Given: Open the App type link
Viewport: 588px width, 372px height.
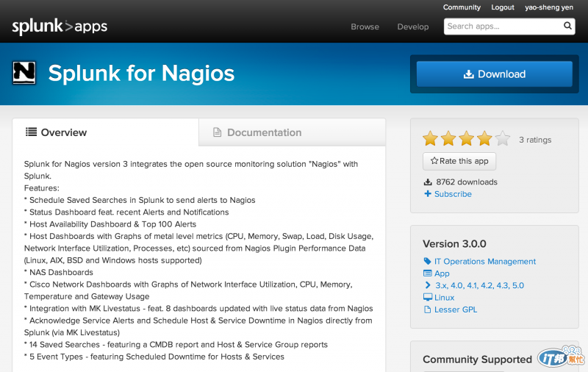Looking at the screenshot, I should [442, 273].
